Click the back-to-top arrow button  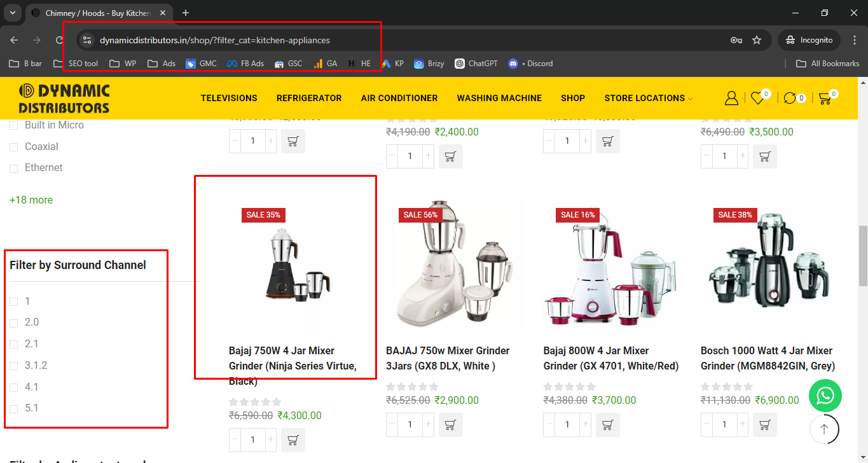825,429
